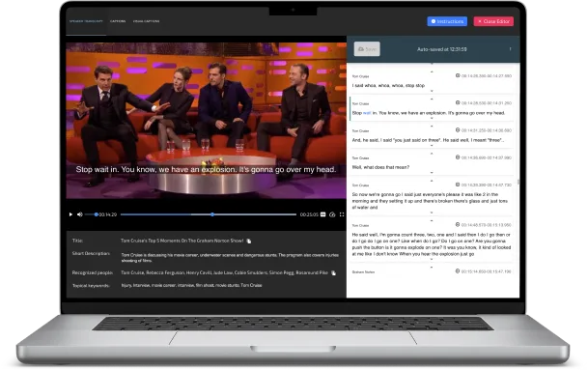Switch to the Captions tab
Screen dimensions: 588x370
tap(118, 21)
